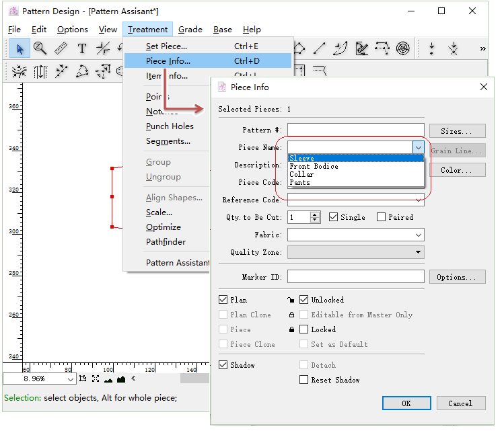
Task: Tick the Reset Shadow checkbox
Action: [304, 380]
